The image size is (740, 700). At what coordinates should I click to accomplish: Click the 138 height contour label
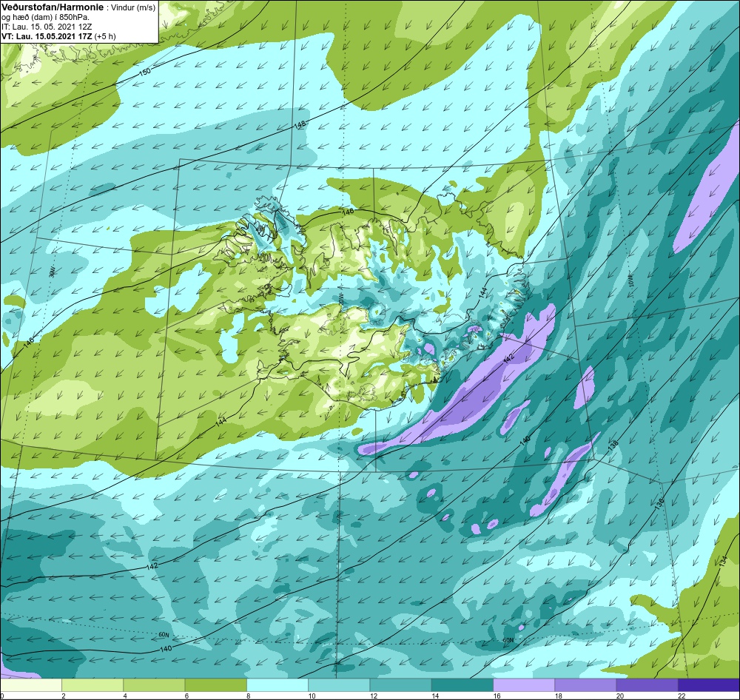point(613,446)
